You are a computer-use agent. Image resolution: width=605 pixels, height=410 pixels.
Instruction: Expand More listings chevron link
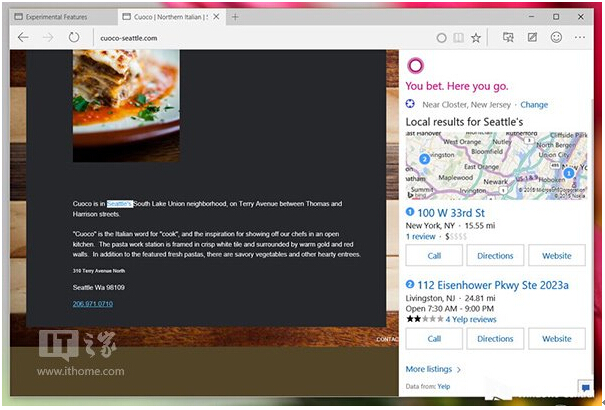[x=433, y=369]
